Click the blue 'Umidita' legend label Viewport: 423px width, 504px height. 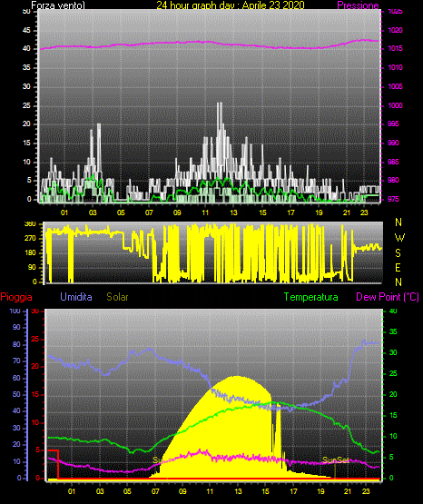pos(76,297)
